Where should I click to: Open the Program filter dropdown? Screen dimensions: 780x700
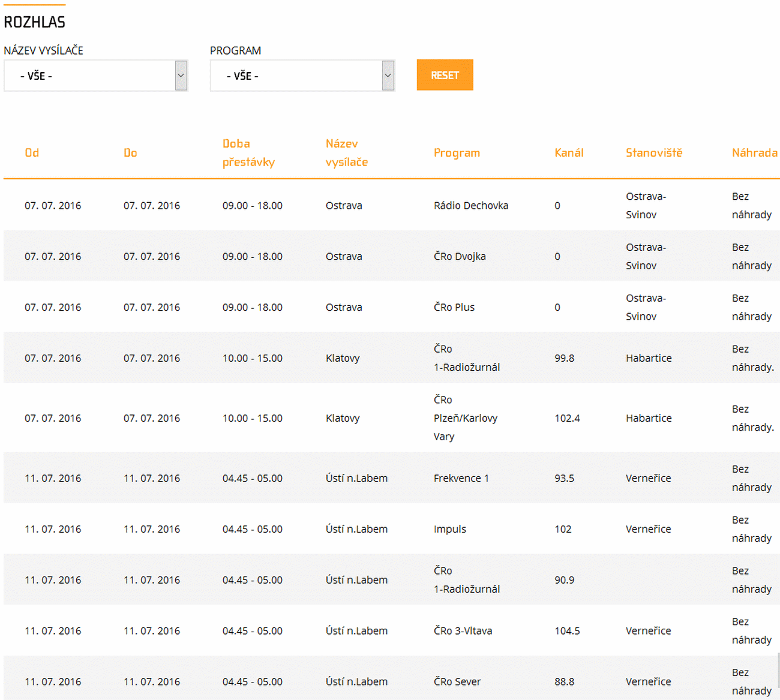(302, 76)
